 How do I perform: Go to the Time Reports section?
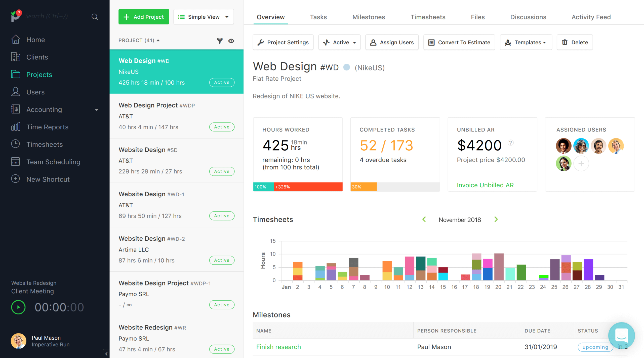click(47, 127)
